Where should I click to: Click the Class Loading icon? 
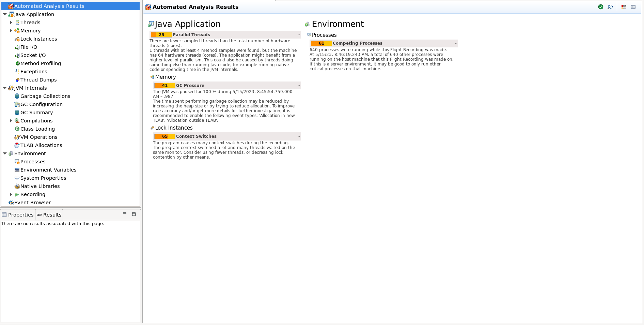coord(17,129)
